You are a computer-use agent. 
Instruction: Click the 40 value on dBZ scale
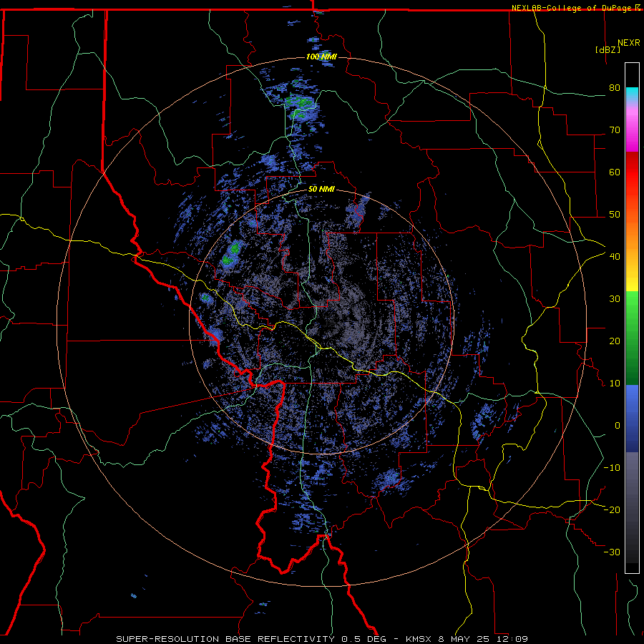(x=615, y=257)
